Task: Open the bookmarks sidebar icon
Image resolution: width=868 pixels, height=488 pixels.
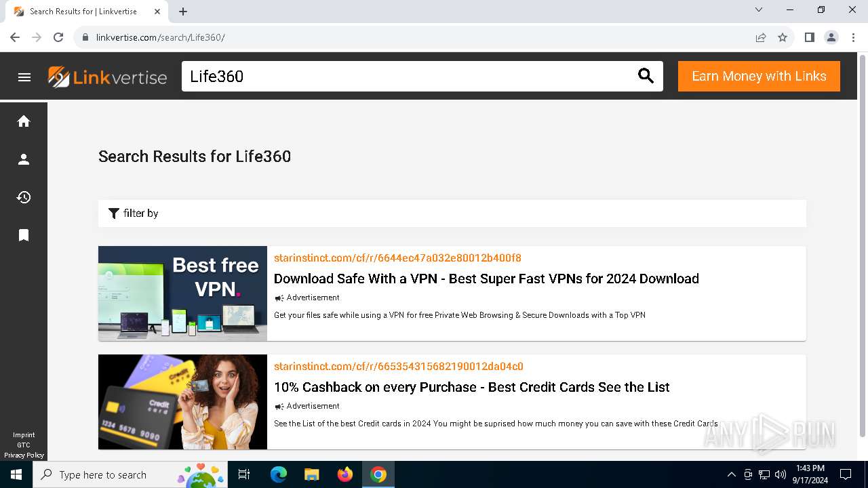Action: (x=24, y=235)
